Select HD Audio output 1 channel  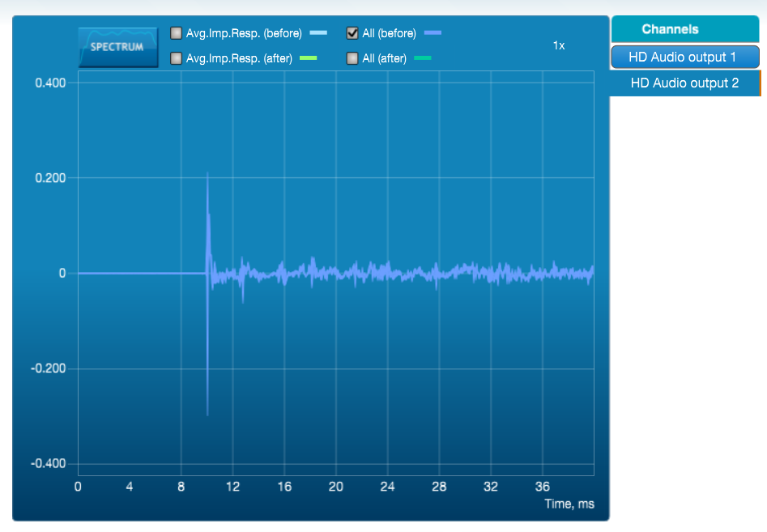point(685,57)
